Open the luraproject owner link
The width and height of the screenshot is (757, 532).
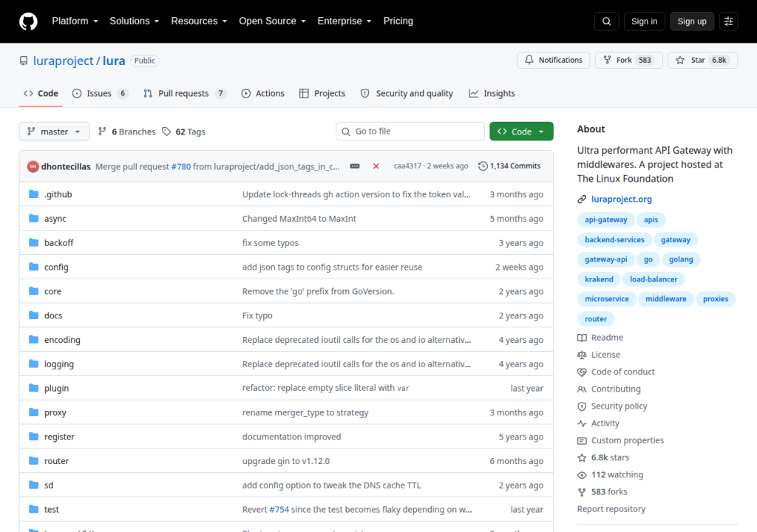point(64,61)
